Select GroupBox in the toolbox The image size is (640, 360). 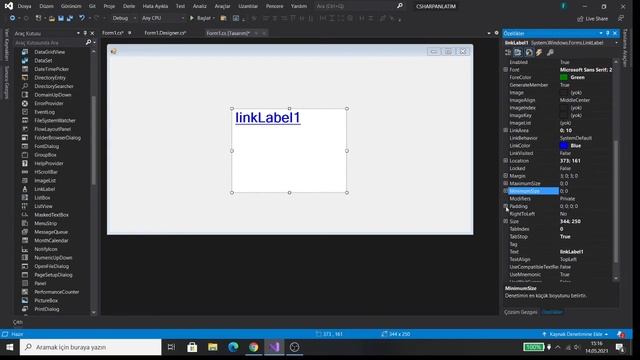(45, 155)
